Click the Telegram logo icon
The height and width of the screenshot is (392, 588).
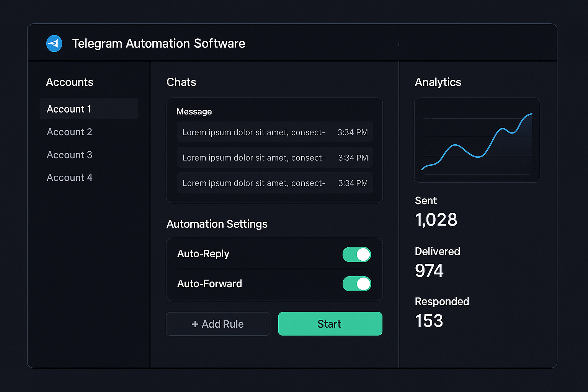[54, 43]
